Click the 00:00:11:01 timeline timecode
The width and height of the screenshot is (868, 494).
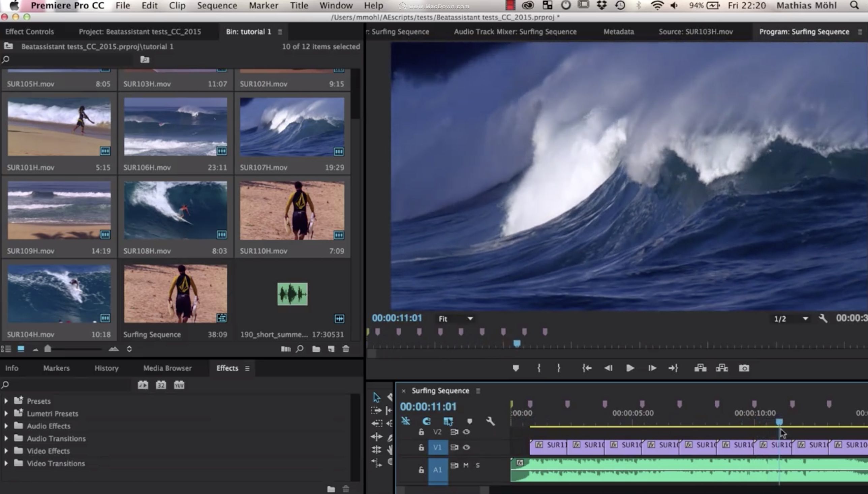point(428,406)
